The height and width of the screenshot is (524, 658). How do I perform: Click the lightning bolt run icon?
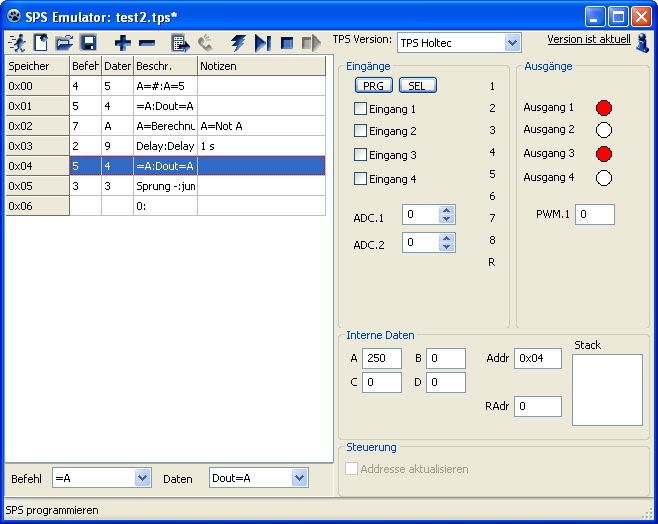tap(238, 43)
